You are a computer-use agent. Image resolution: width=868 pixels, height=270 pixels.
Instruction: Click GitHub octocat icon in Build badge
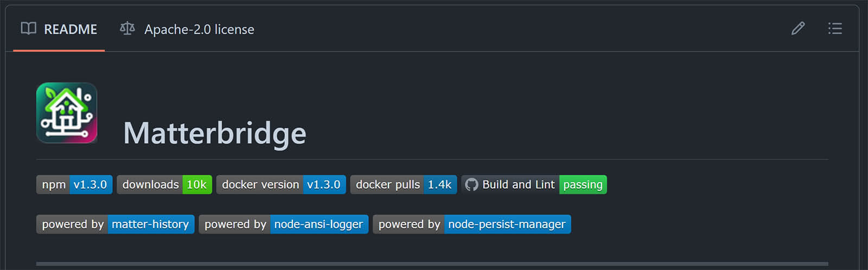(x=471, y=184)
